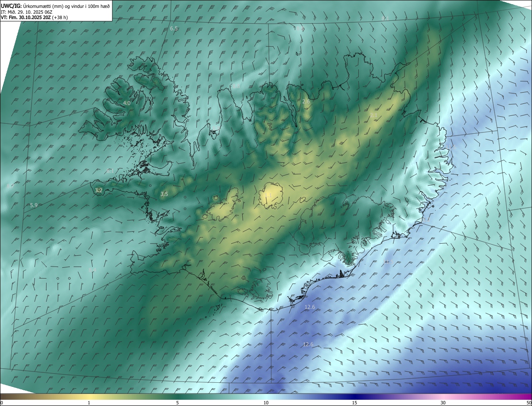Click the '0' tick on the colour scale
Image resolution: width=532 pixels, height=406 pixels.
click(2, 403)
